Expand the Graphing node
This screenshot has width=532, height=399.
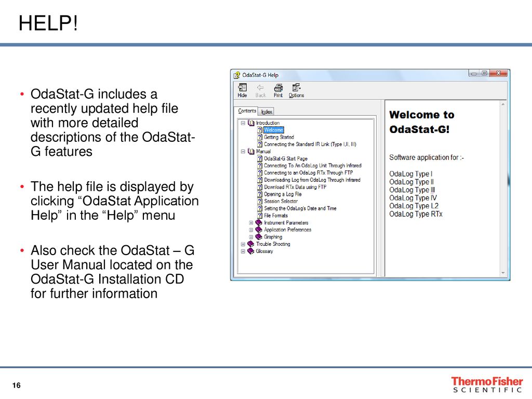(251, 237)
